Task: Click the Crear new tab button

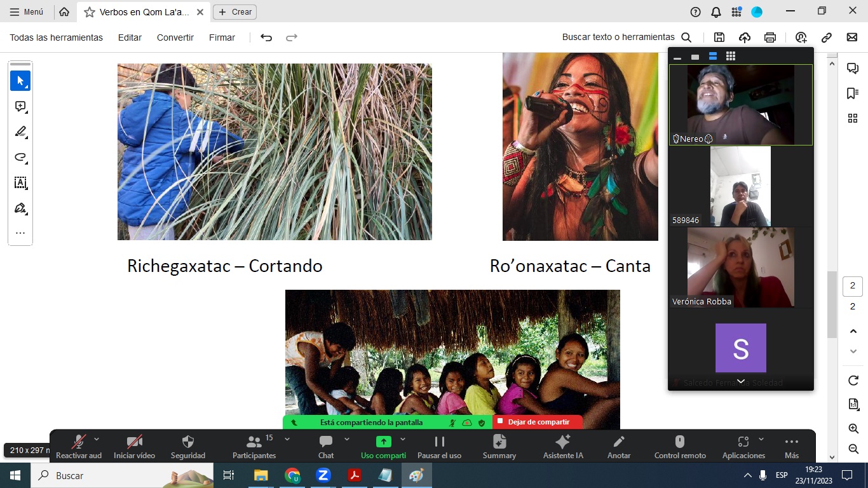Action: tap(234, 12)
